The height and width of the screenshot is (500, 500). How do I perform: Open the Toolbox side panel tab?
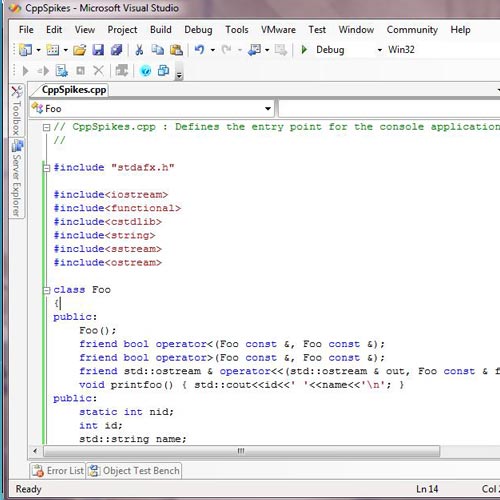16,111
